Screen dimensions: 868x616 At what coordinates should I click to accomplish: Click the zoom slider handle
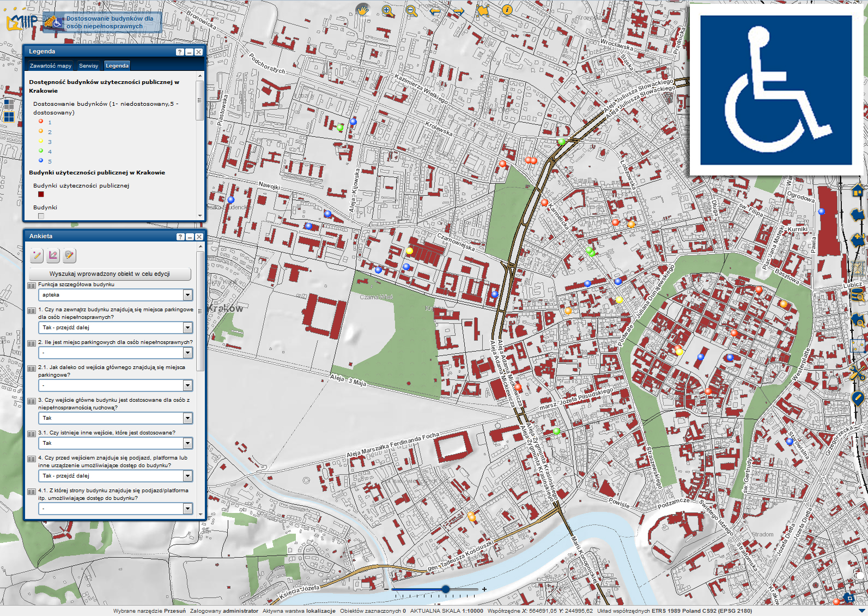click(446, 589)
